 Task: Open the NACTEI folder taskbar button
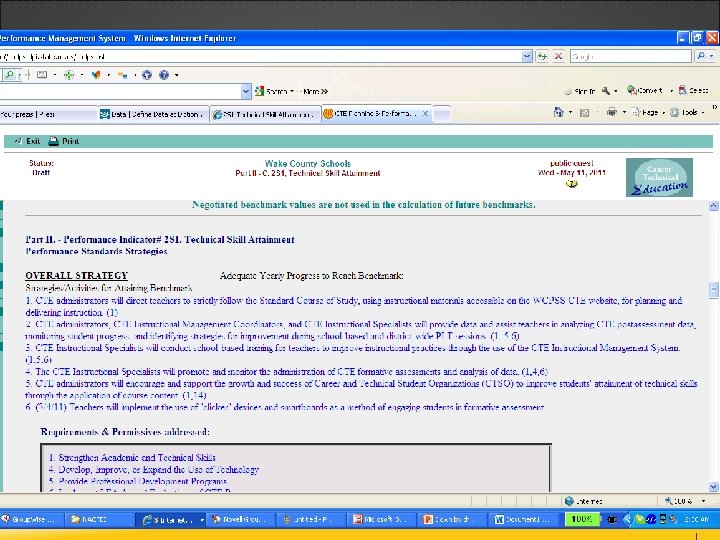[100, 519]
